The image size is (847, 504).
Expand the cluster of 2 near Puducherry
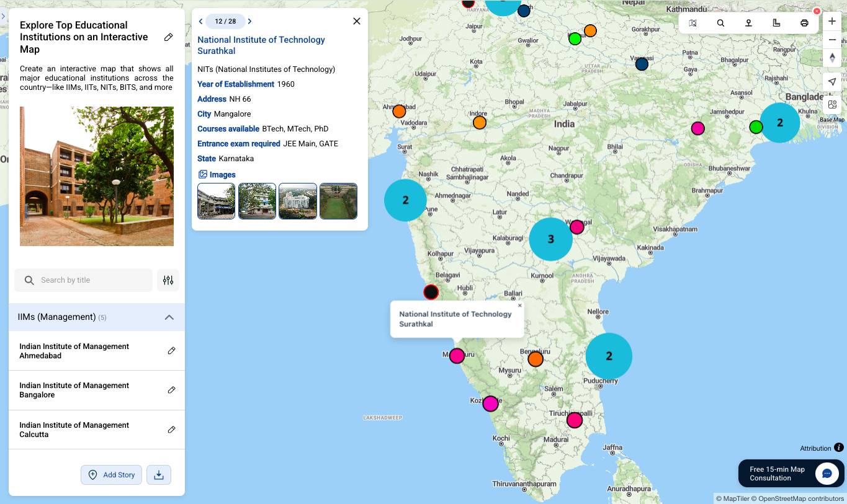point(609,356)
